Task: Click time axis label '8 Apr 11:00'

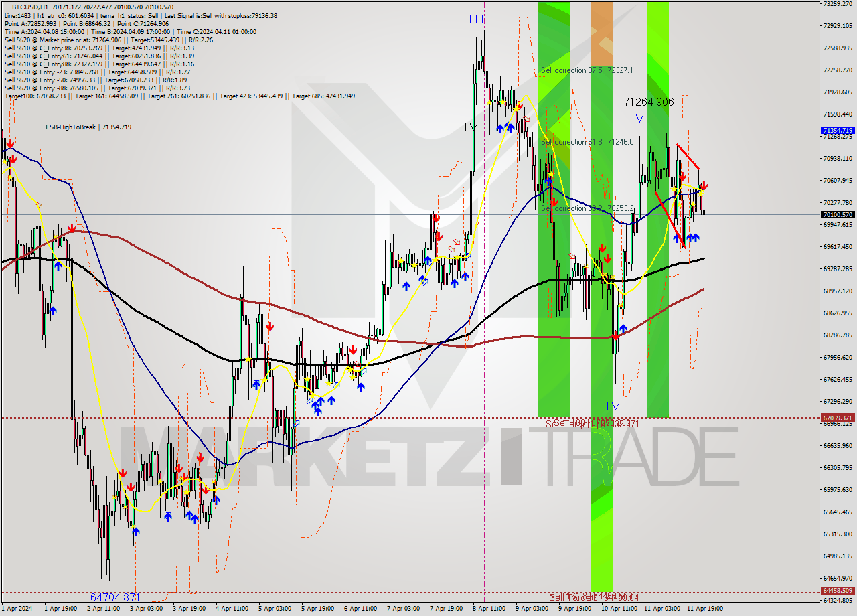Action: pyautogui.click(x=489, y=609)
